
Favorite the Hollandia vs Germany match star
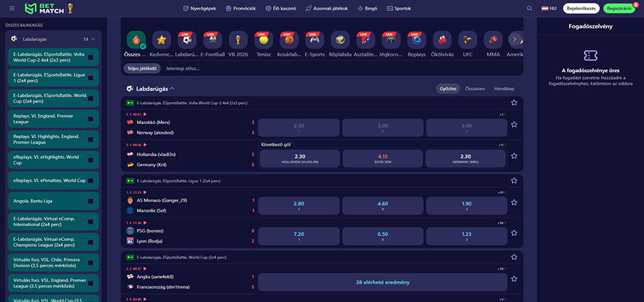(514, 156)
